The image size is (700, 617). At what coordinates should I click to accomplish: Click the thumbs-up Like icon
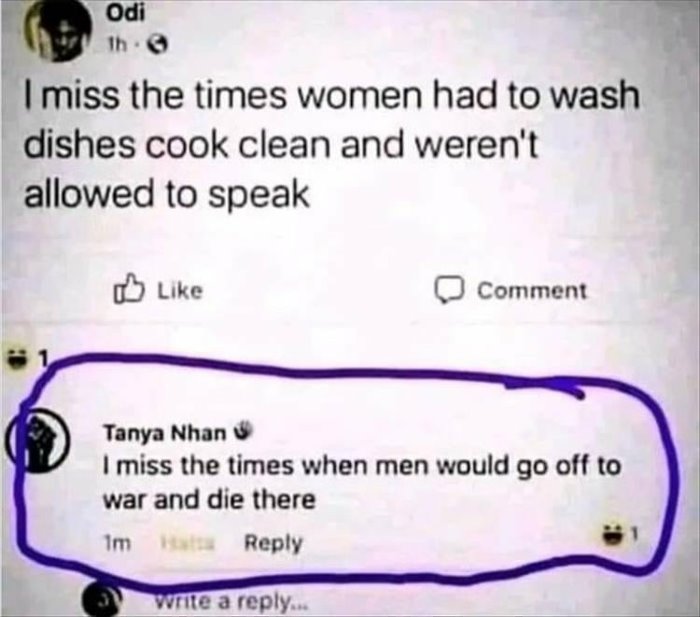tap(130, 290)
